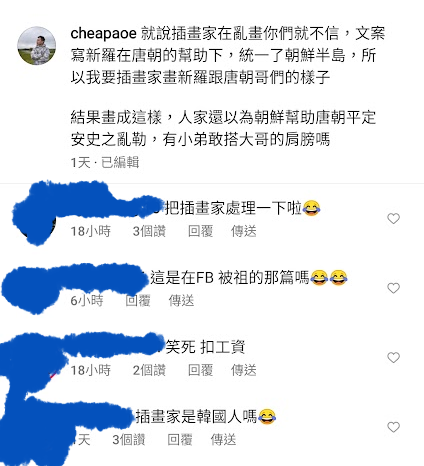Open the cheapaoe username link
424x466 pixels.
104,33
